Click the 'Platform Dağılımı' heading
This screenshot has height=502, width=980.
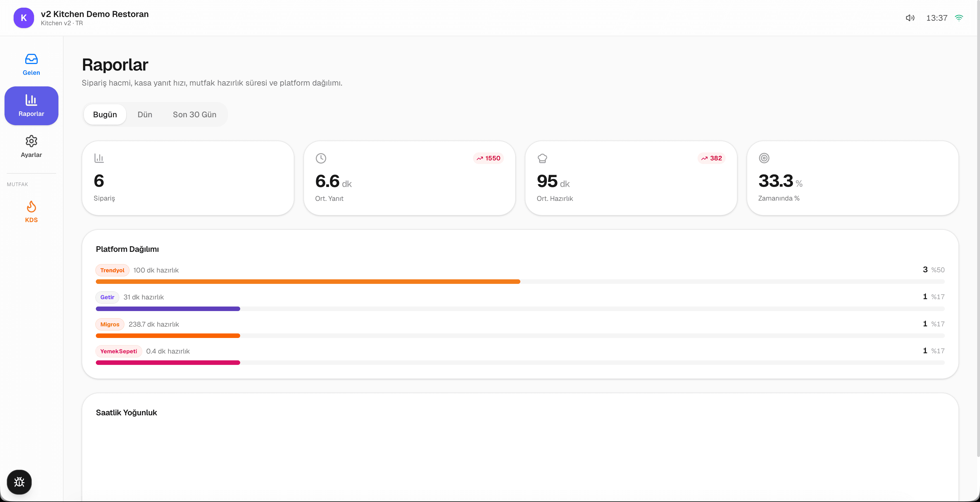tap(127, 249)
